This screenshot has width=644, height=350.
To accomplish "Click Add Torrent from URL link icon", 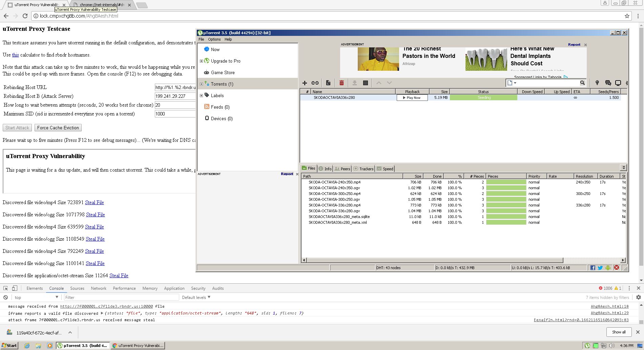I will (x=315, y=83).
